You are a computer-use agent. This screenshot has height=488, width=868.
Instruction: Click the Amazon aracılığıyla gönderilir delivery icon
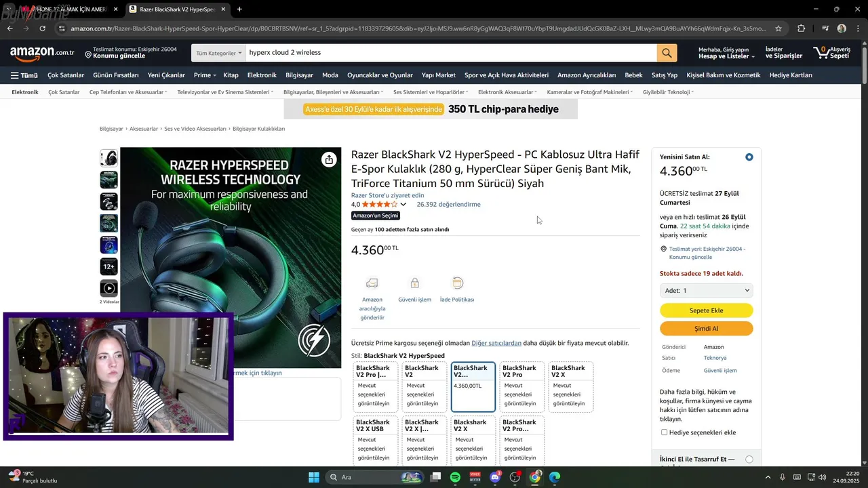point(372,283)
